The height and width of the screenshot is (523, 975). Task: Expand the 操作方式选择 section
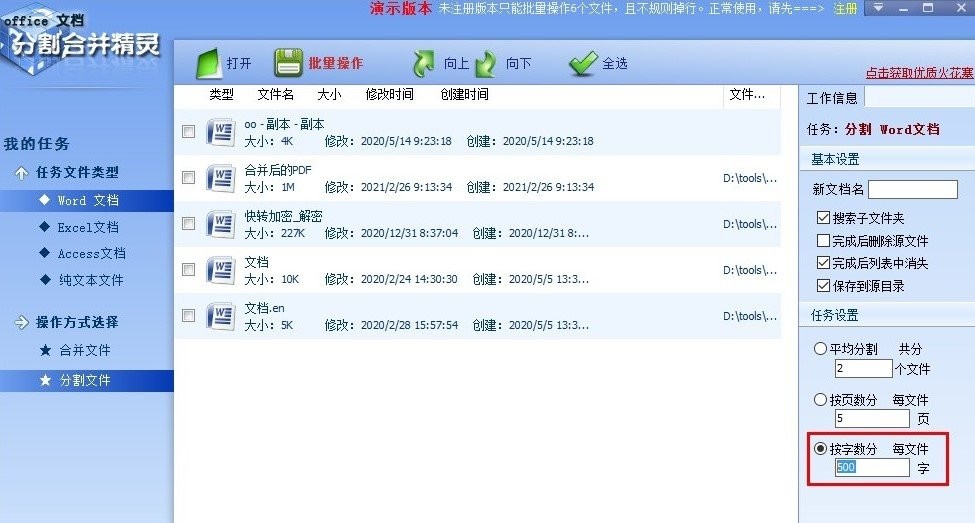21,322
